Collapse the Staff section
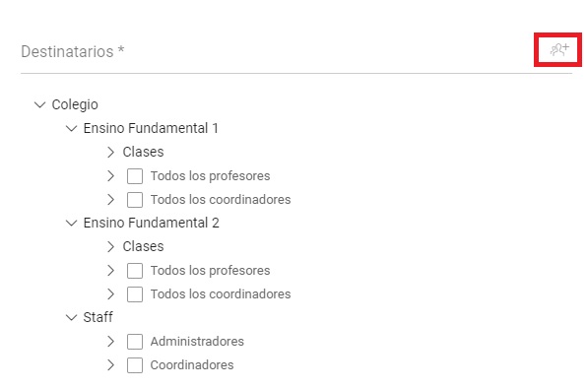Image resolution: width=588 pixels, height=389 pixels. [x=71, y=317]
